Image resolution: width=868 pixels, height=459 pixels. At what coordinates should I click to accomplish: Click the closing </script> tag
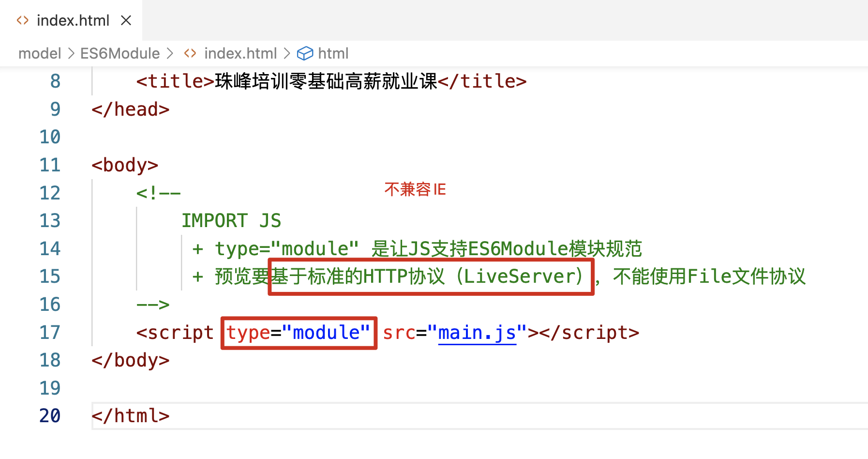click(589, 333)
